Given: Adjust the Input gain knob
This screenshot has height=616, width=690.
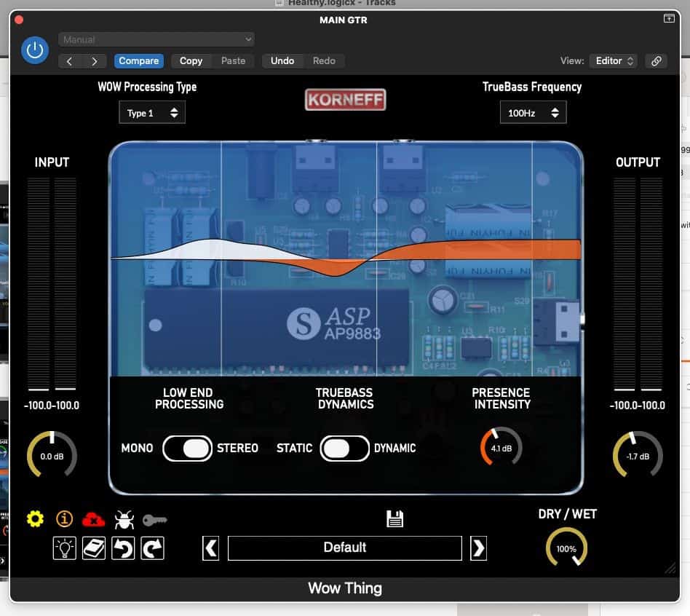Looking at the screenshot, I should point(52,456).
